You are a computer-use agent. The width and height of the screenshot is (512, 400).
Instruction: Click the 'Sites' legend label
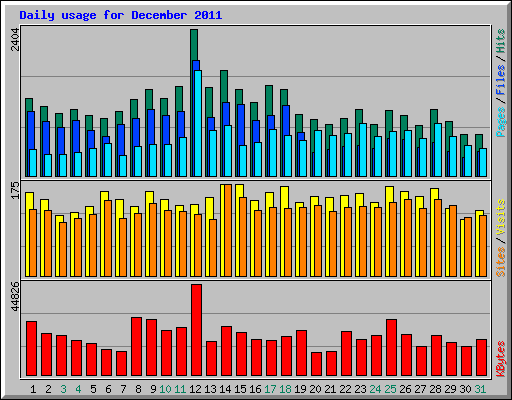point(501,262)
